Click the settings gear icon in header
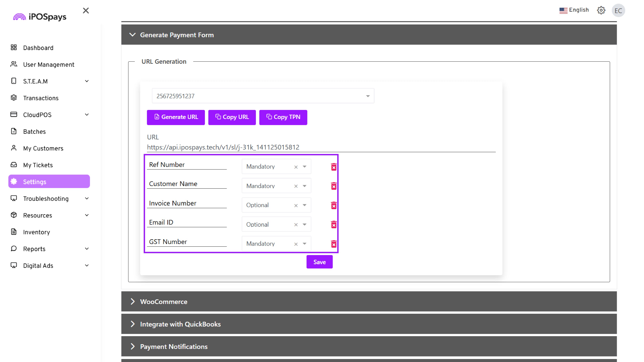The image size is (644, 362). [601, 11]
